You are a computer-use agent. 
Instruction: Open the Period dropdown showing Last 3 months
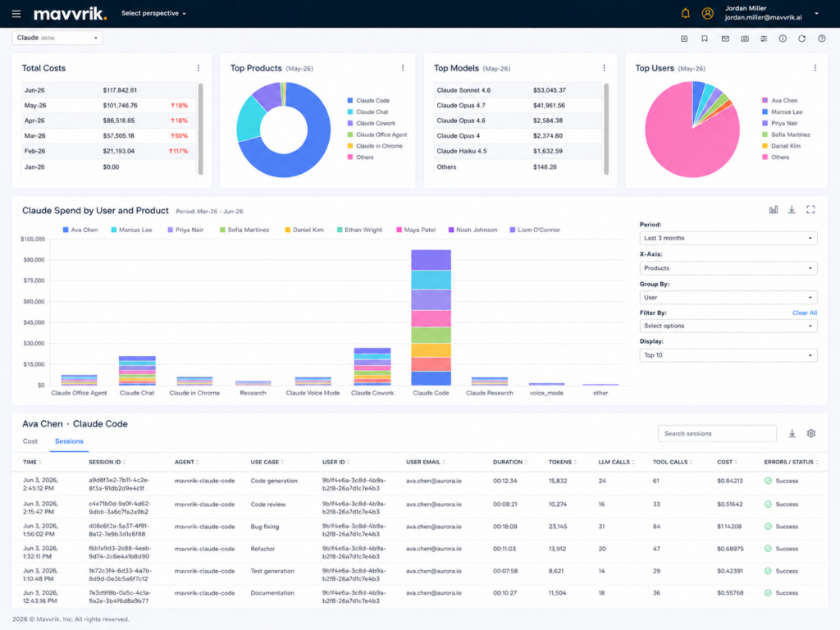click(728, 238)
